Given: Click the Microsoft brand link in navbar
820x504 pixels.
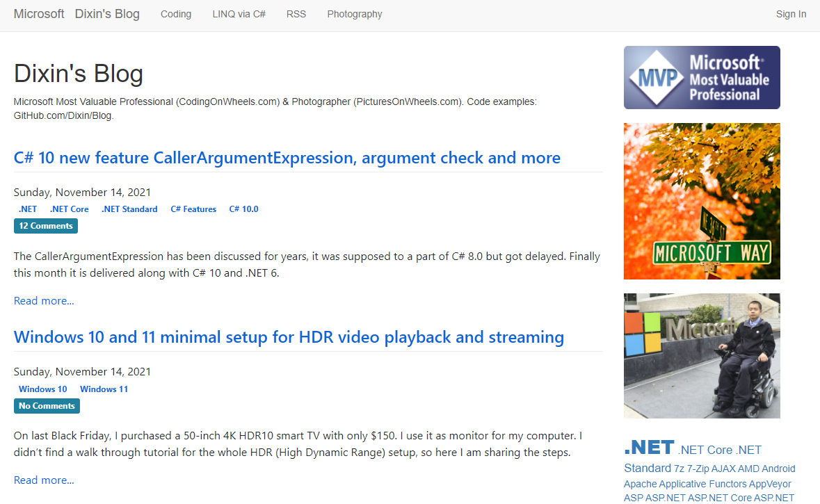Looking at the screenshot, I should tap(39, 14).
